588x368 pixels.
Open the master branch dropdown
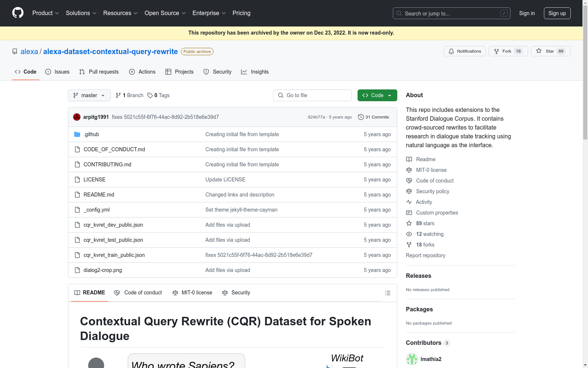pyautogui.click(x=89, y=95)
